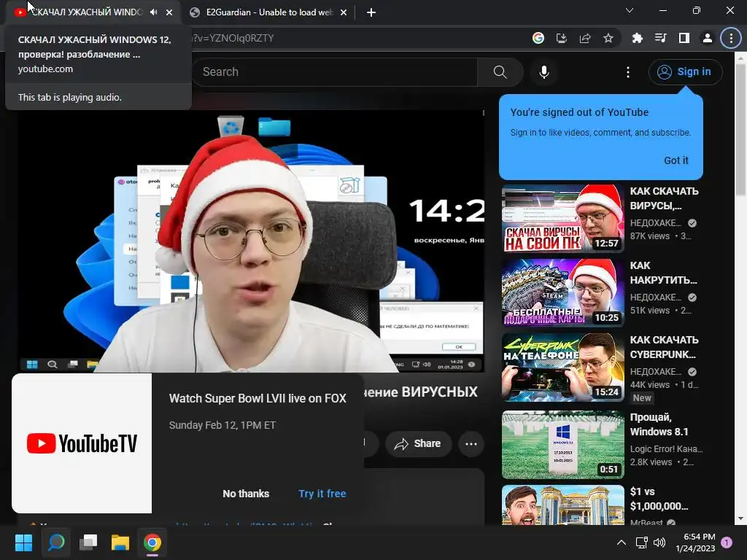Open the 10:25 Steam gift cards thumbnail
The image size is (747, 560).
click(x=562, y=293)
